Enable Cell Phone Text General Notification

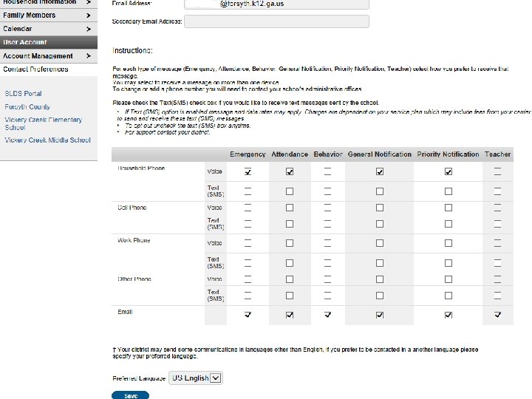point(380,224)
